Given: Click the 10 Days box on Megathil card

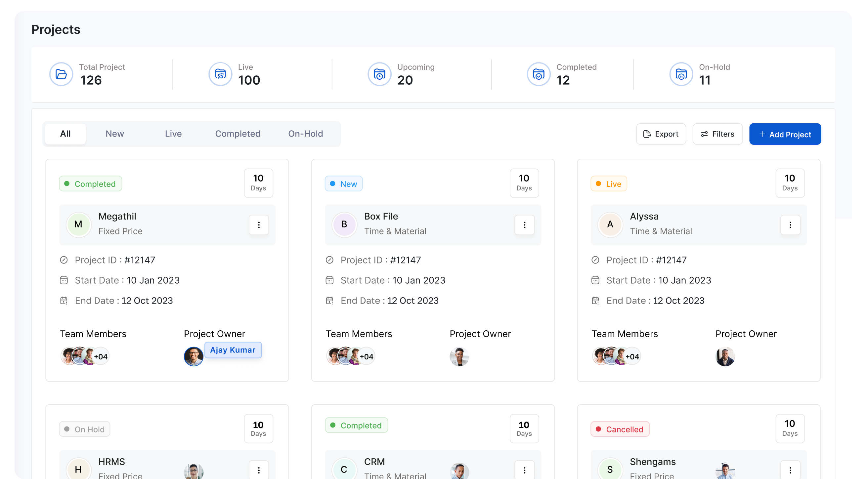Looking at the screenshot, I should (x=258, y=183).
